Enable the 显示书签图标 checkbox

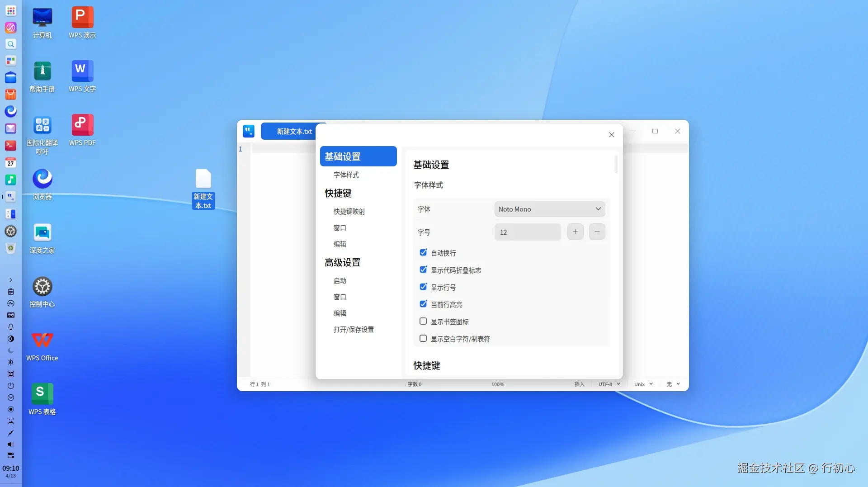pos(423,321)
